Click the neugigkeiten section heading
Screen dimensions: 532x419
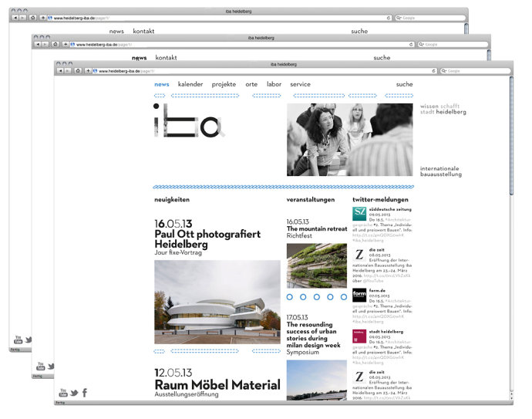point(172,200)
